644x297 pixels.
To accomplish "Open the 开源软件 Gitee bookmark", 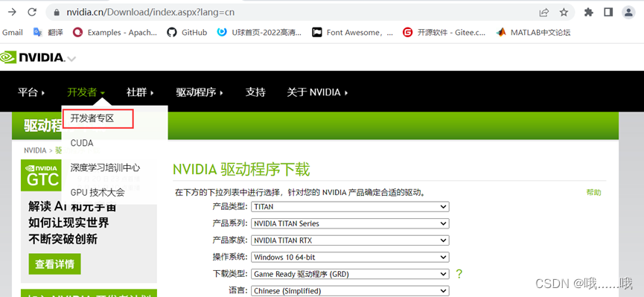I will coord(444,32).
